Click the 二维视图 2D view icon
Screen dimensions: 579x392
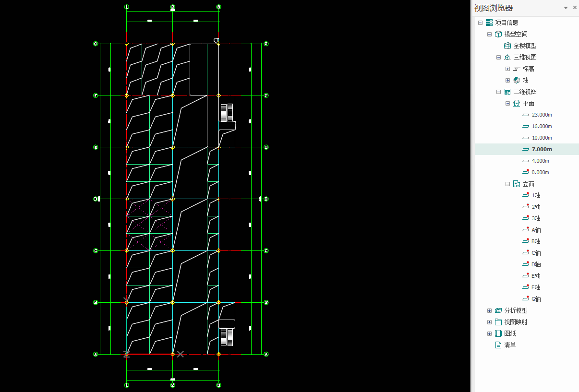tap(507, 92)
